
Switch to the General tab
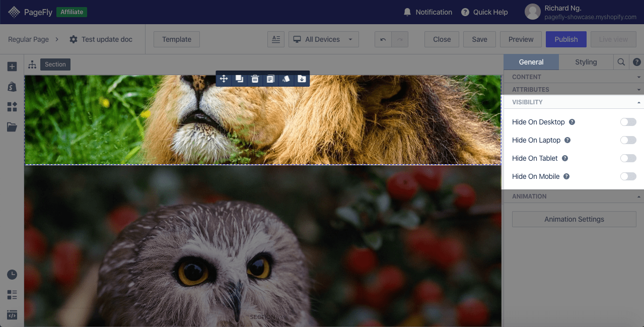(x=531, y=62)
